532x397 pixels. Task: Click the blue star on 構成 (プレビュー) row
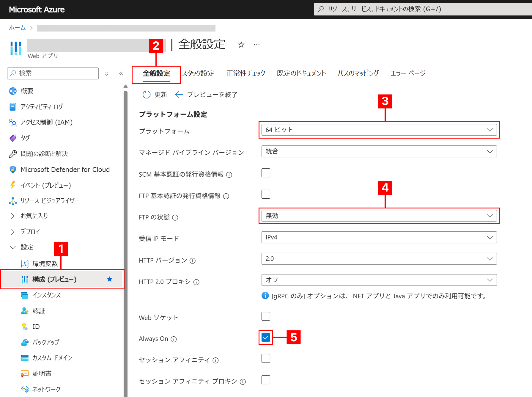coord(110,279)
